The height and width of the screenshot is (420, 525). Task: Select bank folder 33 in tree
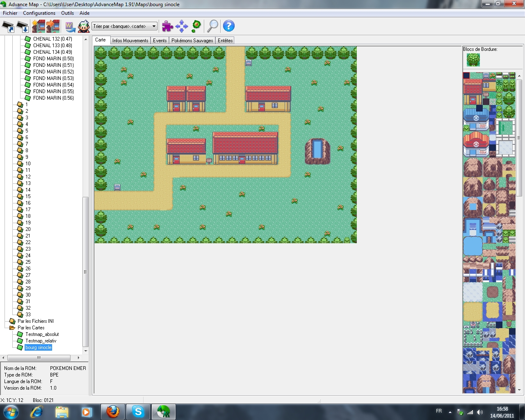28,315
